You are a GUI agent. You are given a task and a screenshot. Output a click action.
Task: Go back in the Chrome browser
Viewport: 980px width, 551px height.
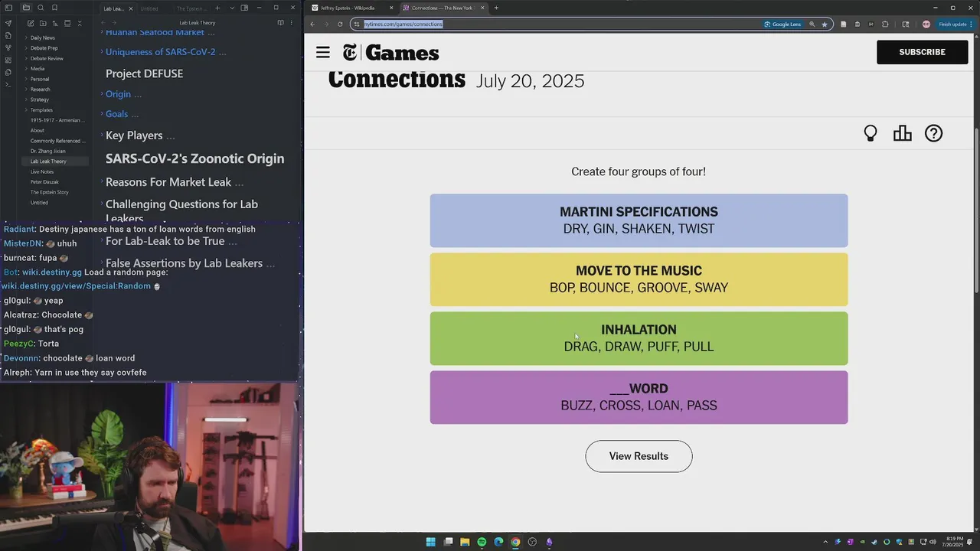click(x=312, y=24)
